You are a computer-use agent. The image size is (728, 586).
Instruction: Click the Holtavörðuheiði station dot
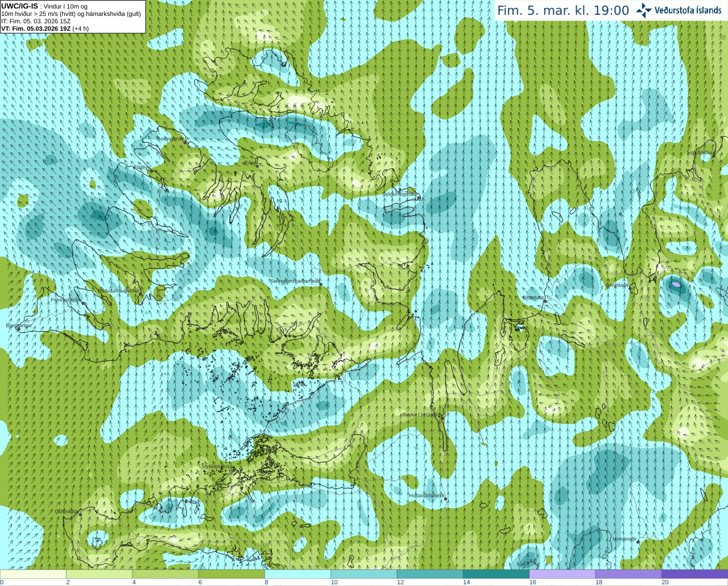pyautogui.click(x=445, y=499)
